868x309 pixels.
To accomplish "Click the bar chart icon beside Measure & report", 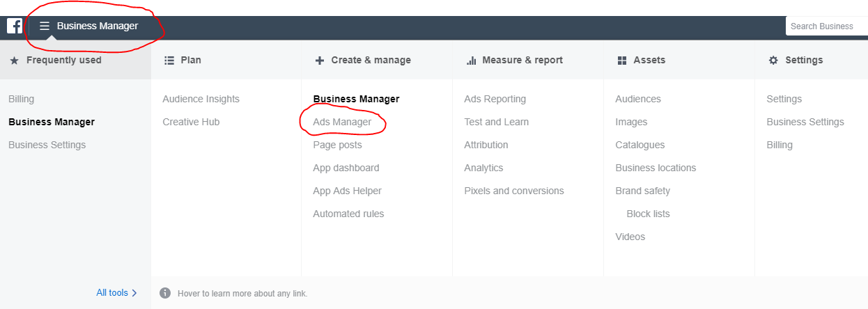I will click(x=471, y=61).
